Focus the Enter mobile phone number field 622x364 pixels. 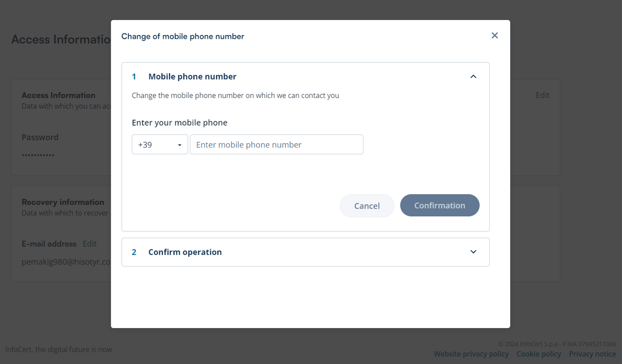point(276,145)
